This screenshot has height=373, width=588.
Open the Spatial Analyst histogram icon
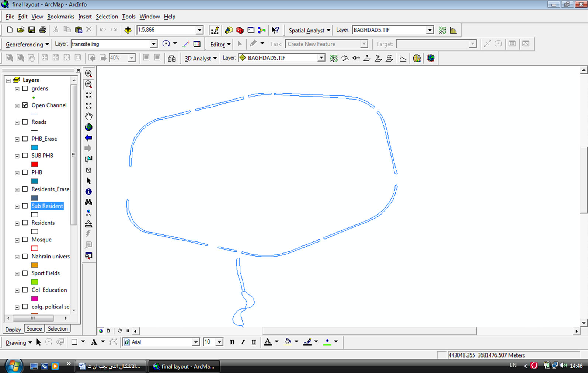[x=453, y=30]
